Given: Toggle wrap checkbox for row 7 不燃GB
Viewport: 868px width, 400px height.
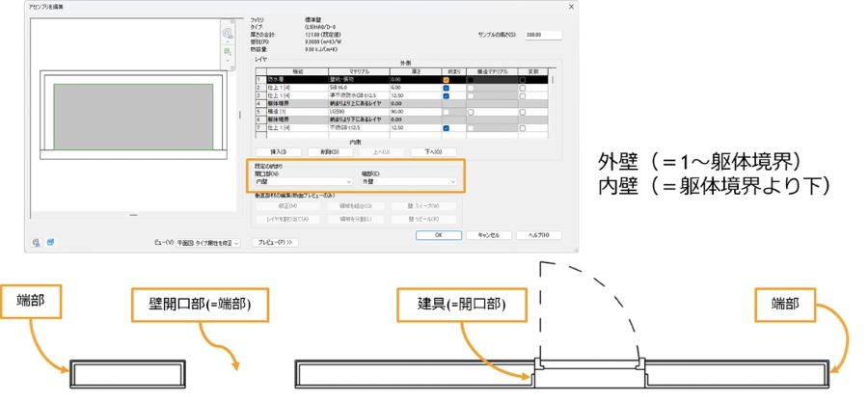Looking at the screenshot, I should [446, 127].
